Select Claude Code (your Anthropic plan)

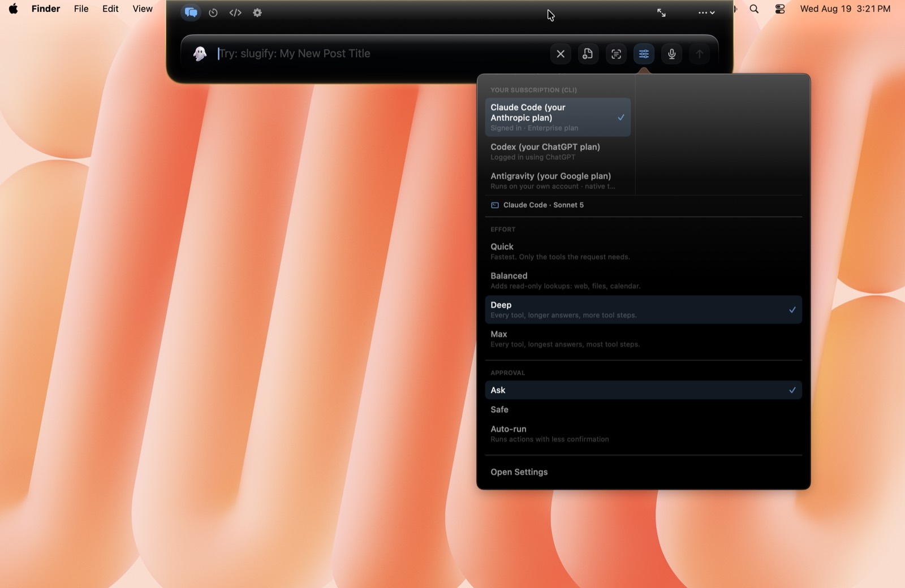coord(558,117)
